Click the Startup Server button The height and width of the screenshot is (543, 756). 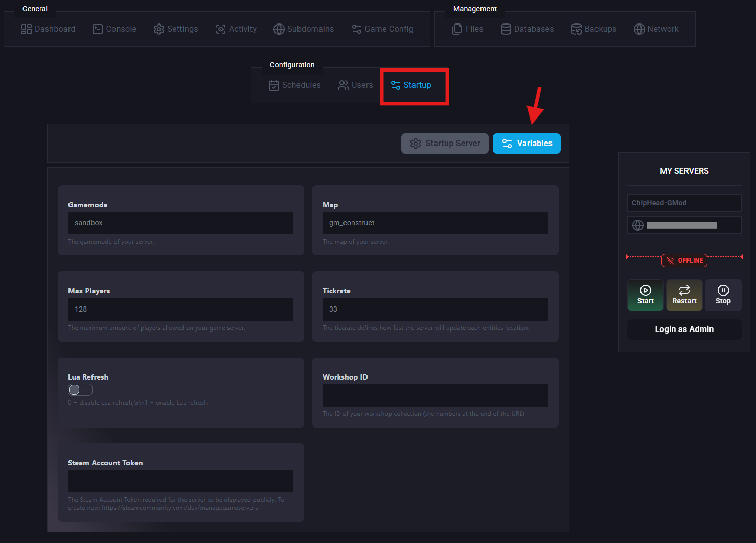pos(445,144)
